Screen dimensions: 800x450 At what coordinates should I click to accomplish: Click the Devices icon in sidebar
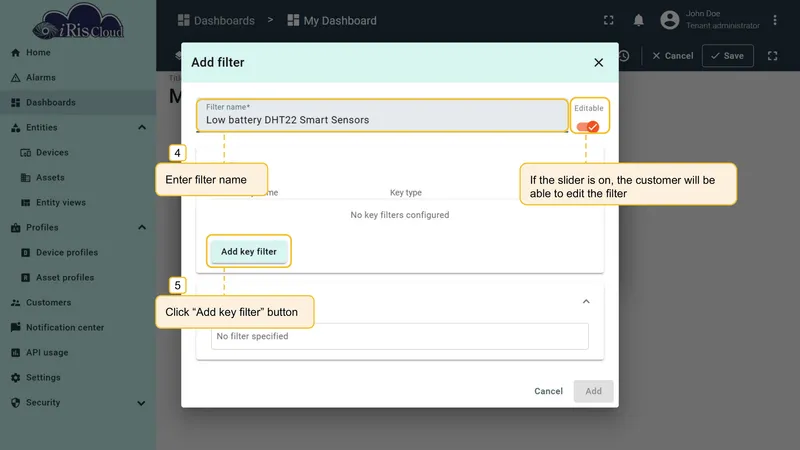coord(26,153)
